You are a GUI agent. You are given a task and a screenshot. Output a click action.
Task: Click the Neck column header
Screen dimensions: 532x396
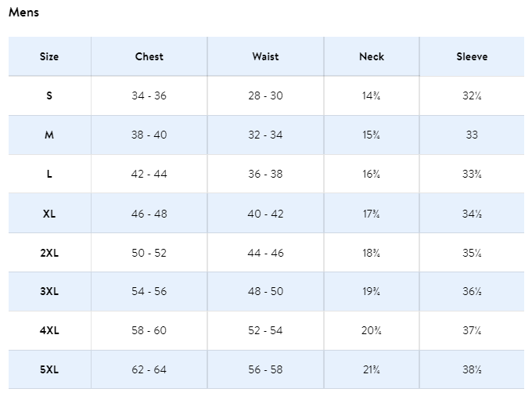point(372,56)
